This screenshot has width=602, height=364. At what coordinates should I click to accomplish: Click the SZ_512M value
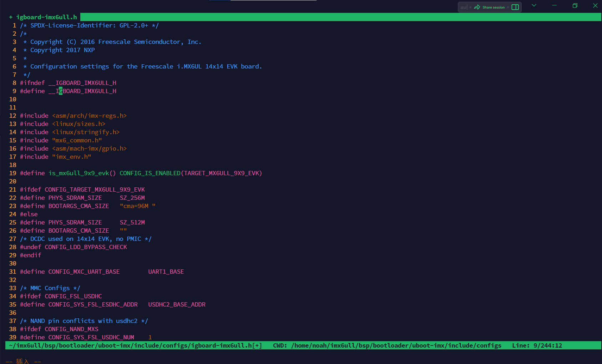[132, 222]
